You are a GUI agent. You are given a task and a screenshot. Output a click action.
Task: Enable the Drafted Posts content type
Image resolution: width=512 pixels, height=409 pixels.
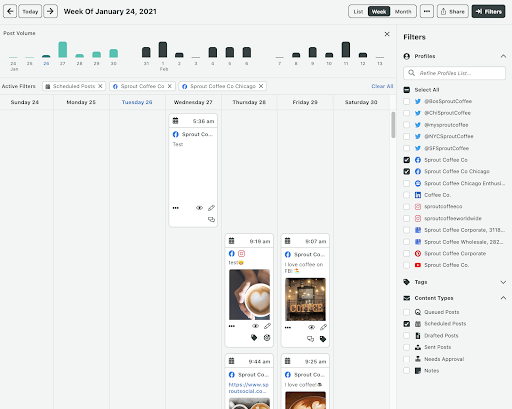(407, 336)
